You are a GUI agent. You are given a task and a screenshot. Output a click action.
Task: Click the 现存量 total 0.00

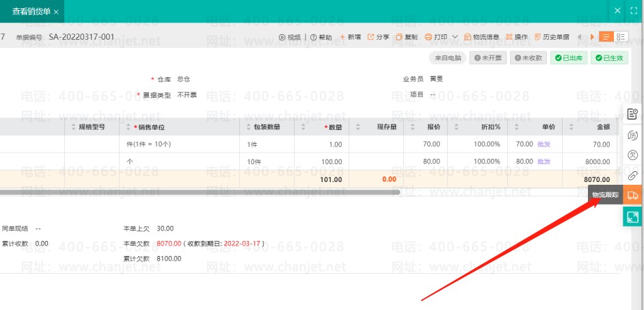(390, 179)
